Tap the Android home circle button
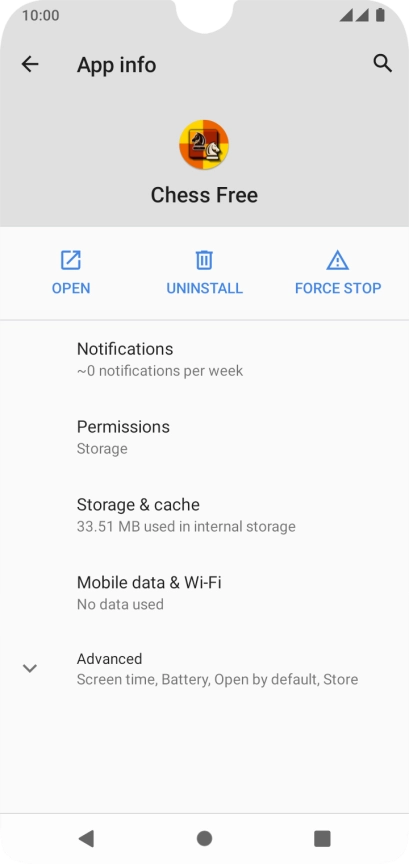The image size is (409, 864). (x=204, y=839)
